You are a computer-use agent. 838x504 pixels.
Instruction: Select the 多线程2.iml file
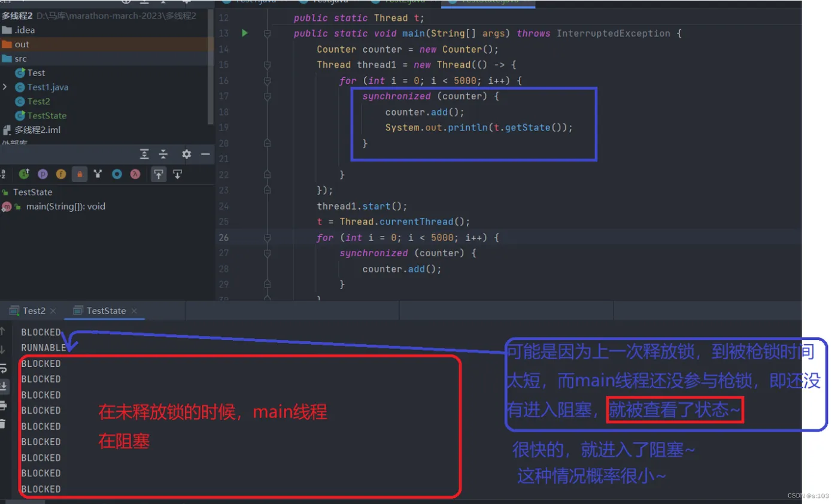point(31,130)
